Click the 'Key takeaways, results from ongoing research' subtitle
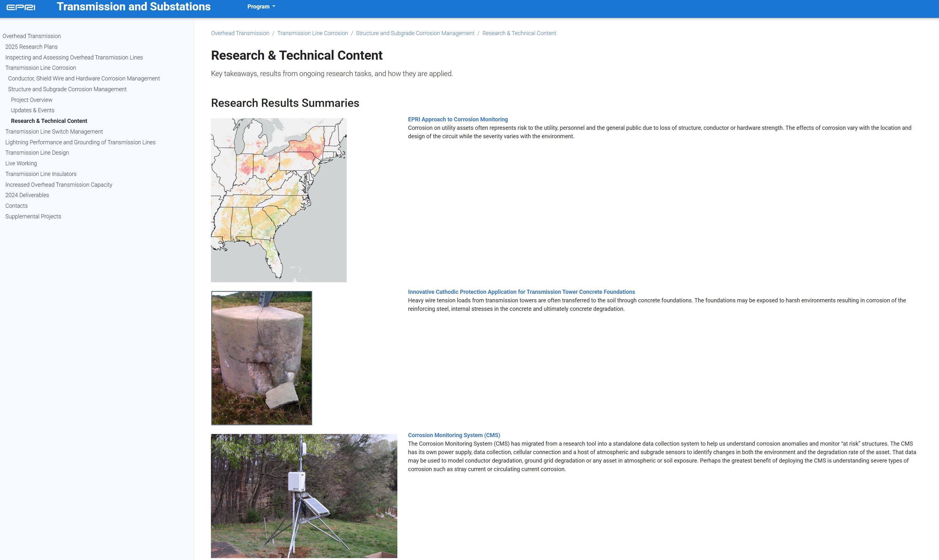The height and width of the screenshot is (560, 939). click(332, 74)
